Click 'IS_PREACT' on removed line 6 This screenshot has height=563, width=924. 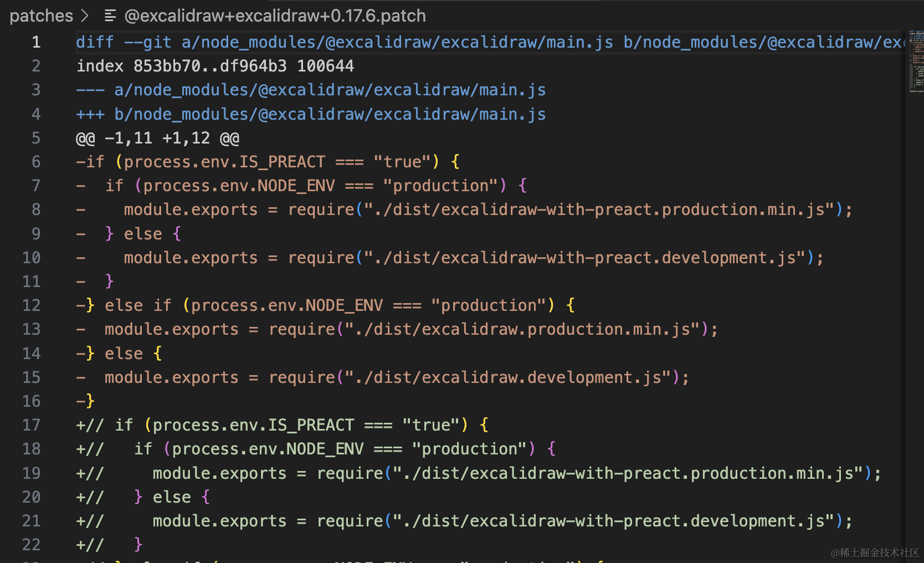283,162
